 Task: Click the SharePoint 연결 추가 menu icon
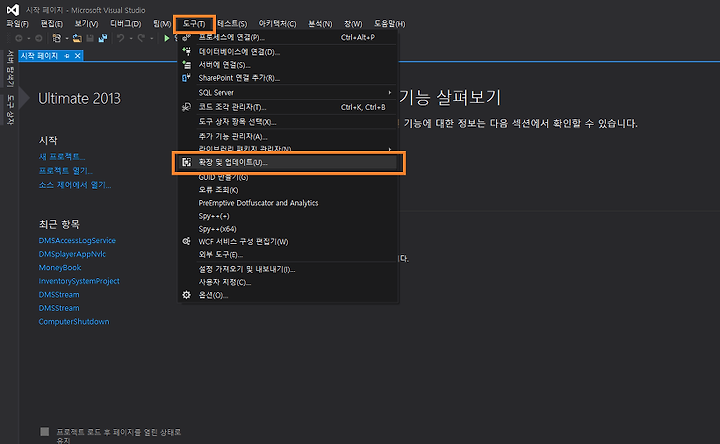186,78
